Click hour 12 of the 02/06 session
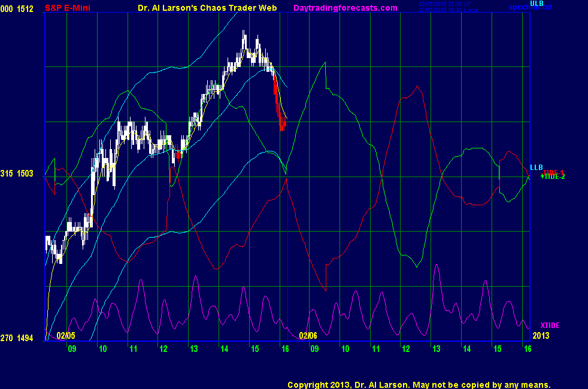The height and width of the screenshot is (389, 588). coord(406,349)
